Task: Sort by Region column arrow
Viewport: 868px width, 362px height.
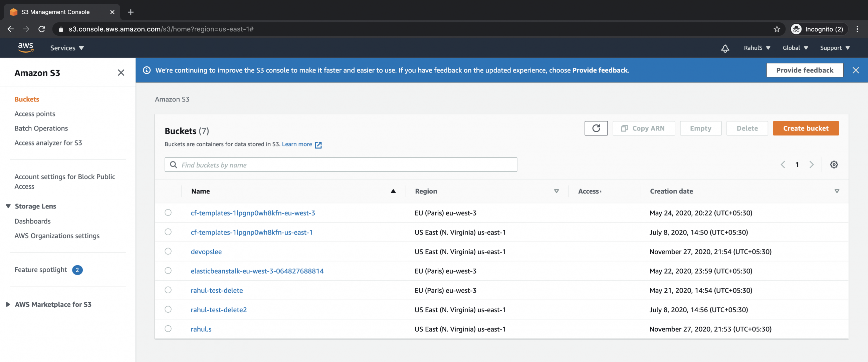Action: 556,191
